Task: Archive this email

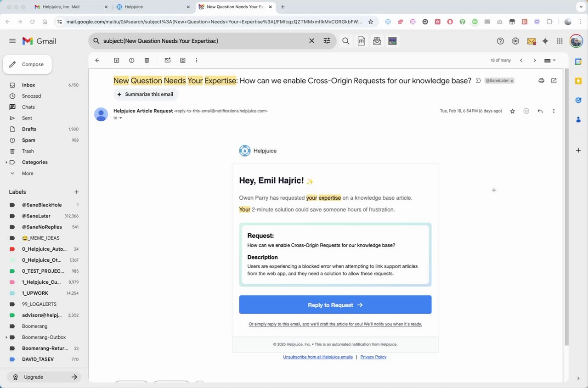Action: [x=117, y=60]
